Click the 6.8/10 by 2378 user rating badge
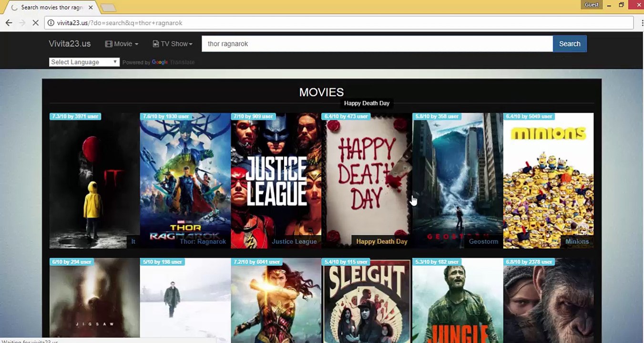This screenshot has width=644, height=343. (529, 262)
